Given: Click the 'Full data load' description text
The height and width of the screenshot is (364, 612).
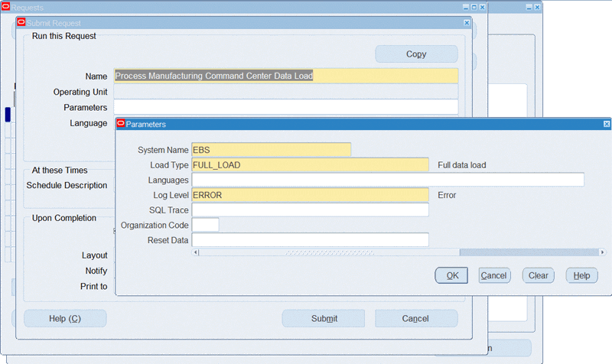Looking at the screenshot, I should click(x=462, y=165).
